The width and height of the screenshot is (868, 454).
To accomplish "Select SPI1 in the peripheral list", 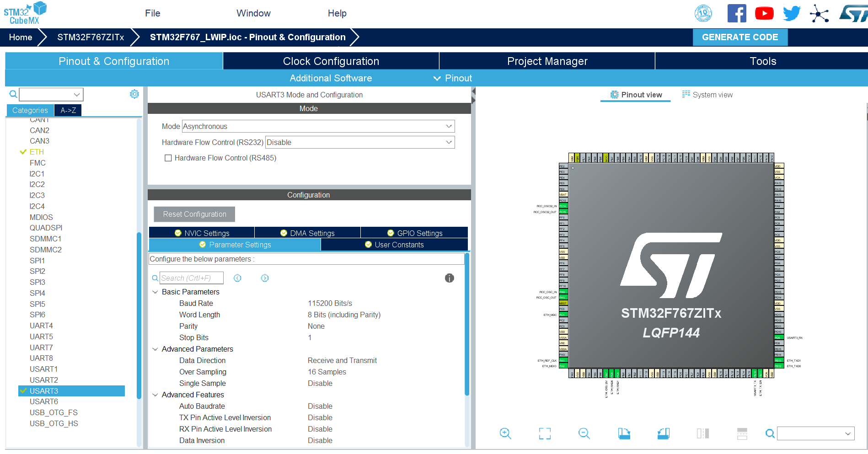I will point(37,261).
